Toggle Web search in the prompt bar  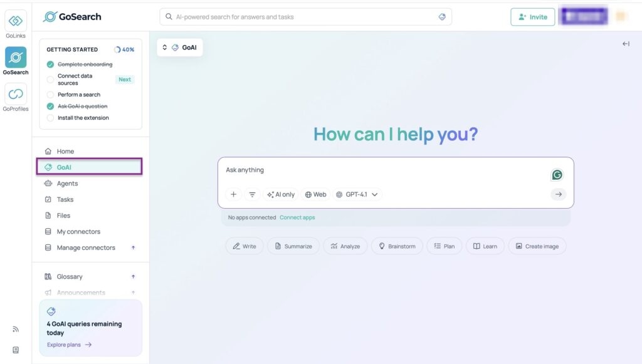pos(315,194)
